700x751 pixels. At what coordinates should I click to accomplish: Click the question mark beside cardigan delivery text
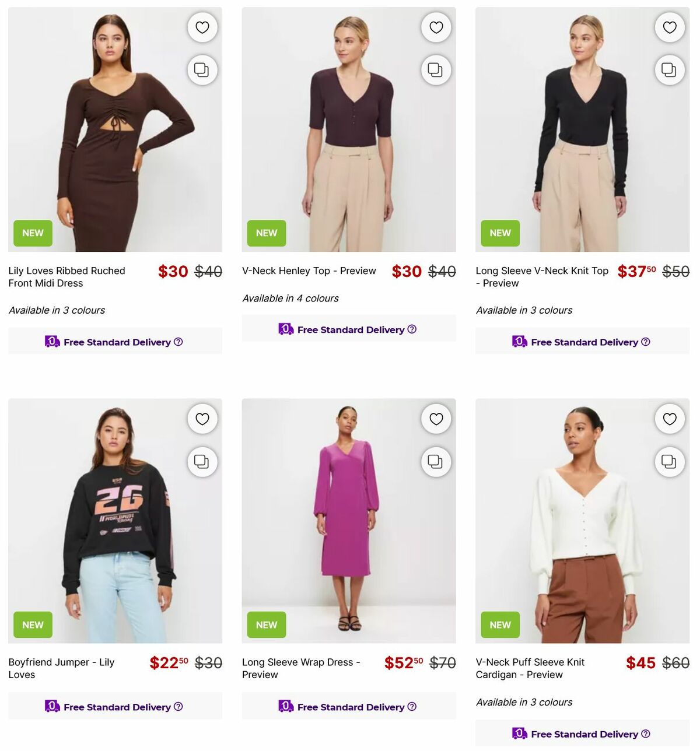pyautogui.click(x=645, y=734)
